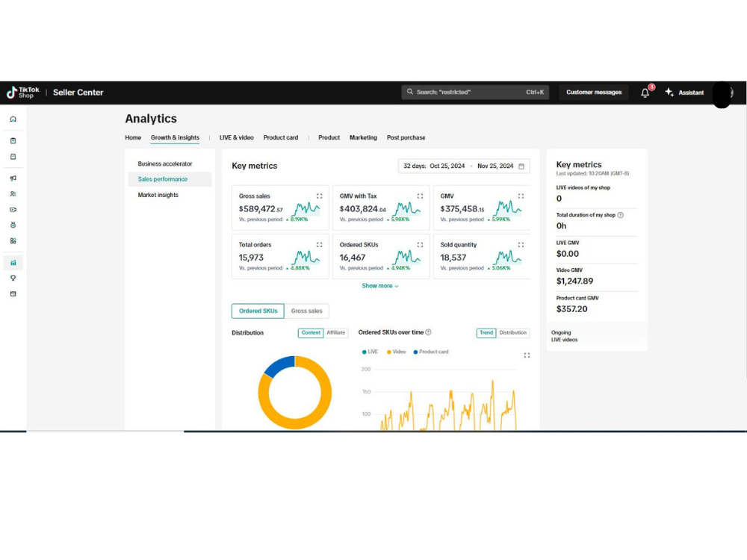Open the Product tab

point(329,137)
